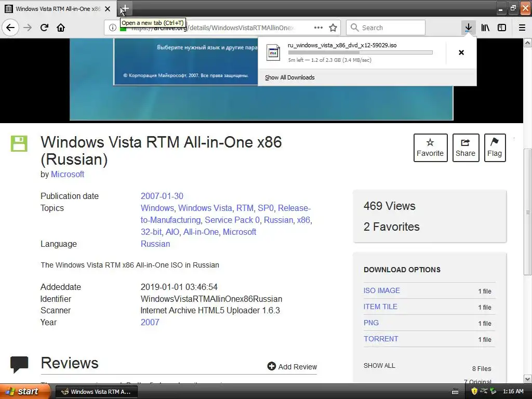The width and height of the screenshot is (532, 399).
Task: Click the Add Review link
Action: tap(292, 367)
